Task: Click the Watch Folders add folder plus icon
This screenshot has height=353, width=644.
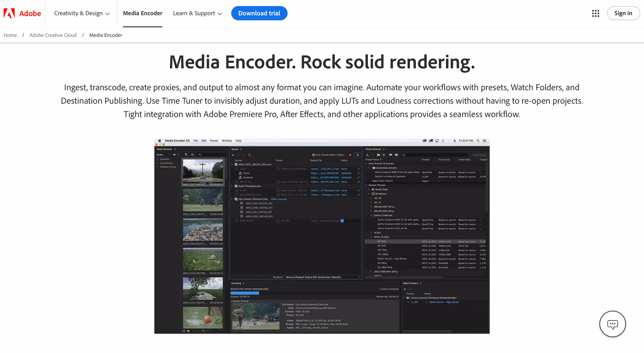Action: click(x=405, y=289)
